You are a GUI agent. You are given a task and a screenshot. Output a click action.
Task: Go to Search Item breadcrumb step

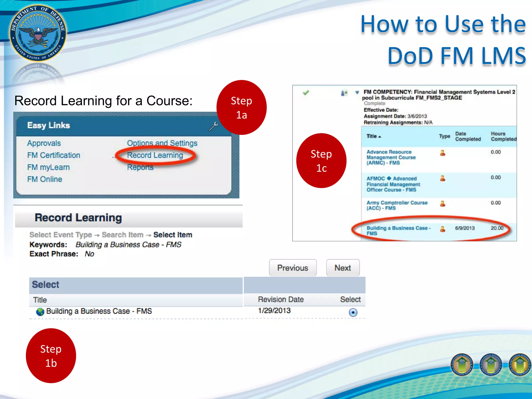point(122,235)
